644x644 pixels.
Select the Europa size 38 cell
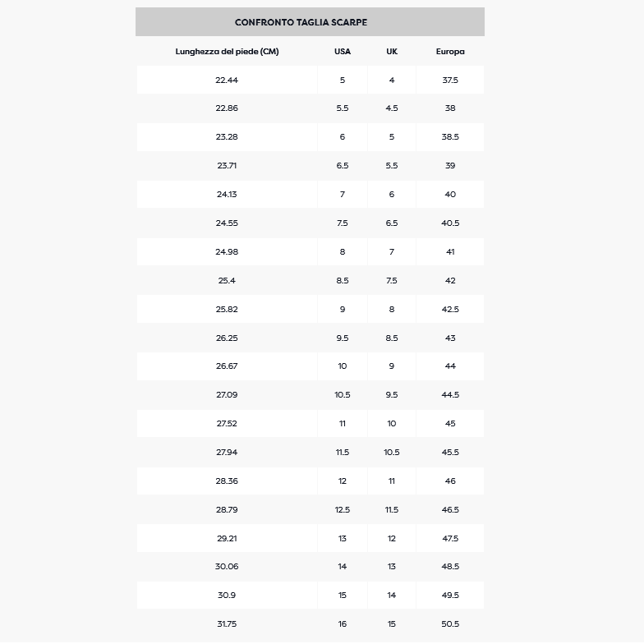450,108
